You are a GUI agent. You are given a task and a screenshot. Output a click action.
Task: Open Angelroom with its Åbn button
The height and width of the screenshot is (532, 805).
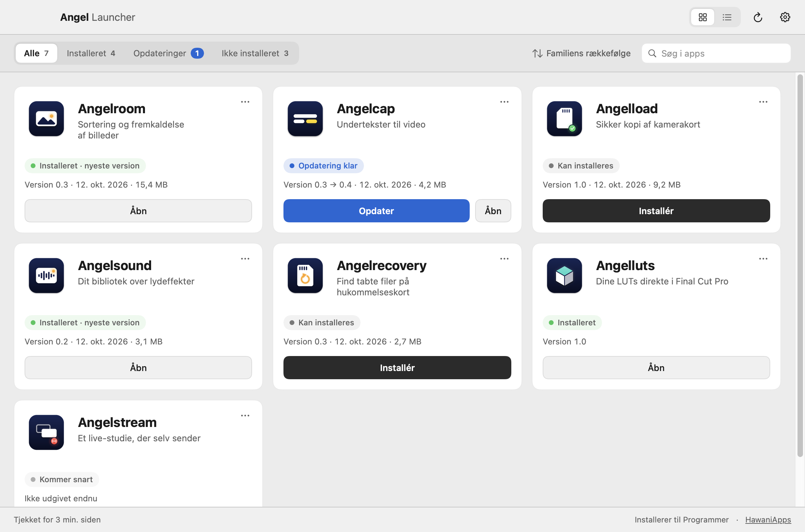tap(138, 211)
